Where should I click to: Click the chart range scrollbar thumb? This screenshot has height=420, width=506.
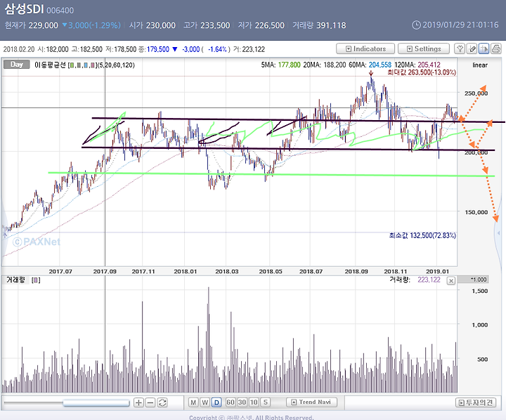tap(96, 402)
